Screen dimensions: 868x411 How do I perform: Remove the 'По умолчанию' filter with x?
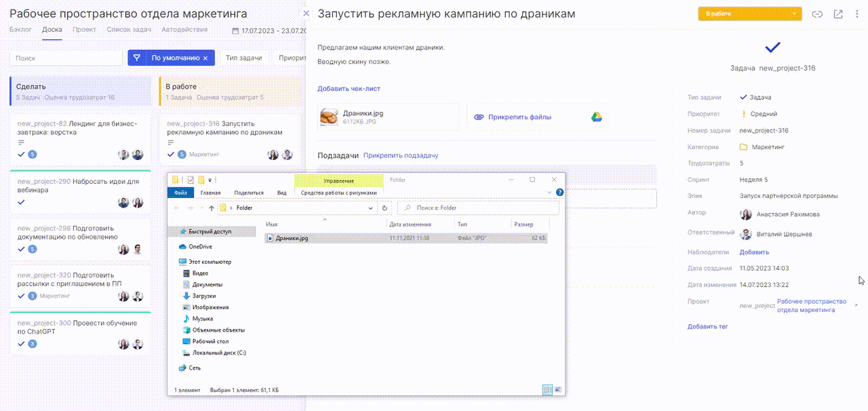(205, 58)
